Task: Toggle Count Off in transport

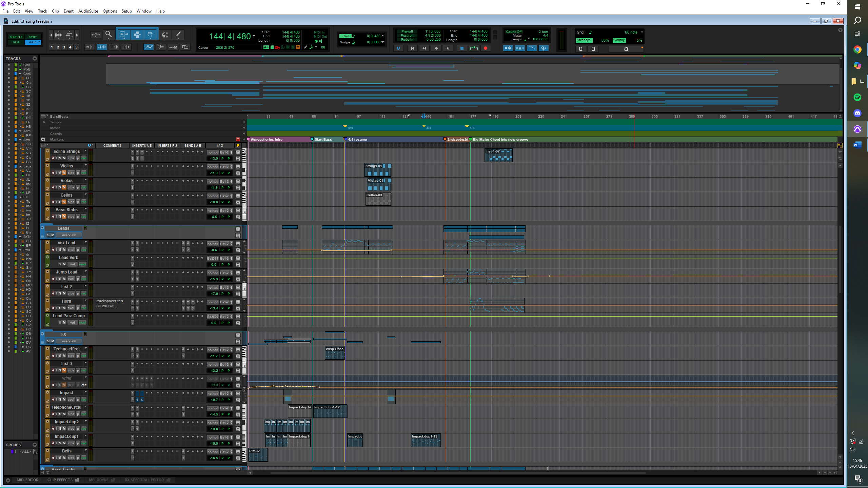Action: (514, 32)
